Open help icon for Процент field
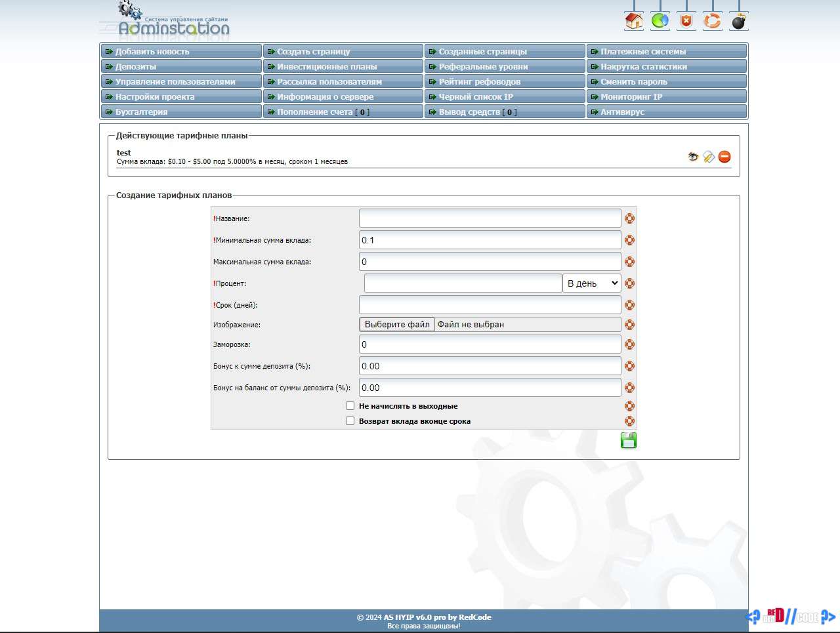Viewport: 840px width, 633px height. tap(629, 283)
